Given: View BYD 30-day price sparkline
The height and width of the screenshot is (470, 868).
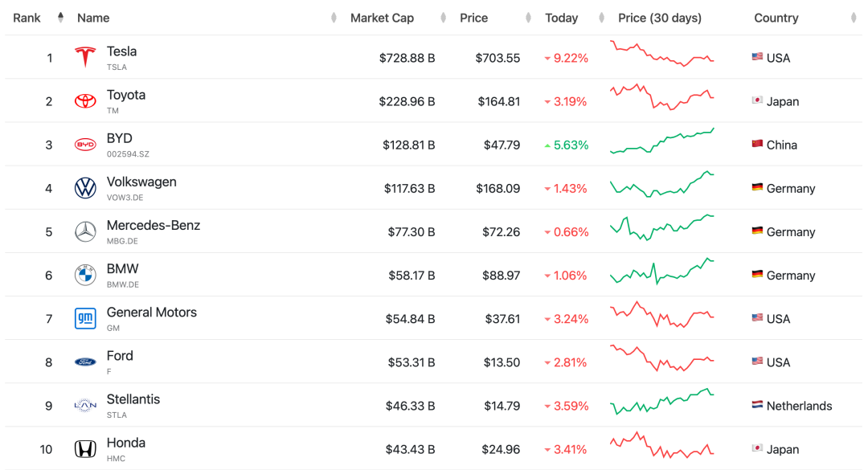Looking at the screenshot, I should coord(661,141).
